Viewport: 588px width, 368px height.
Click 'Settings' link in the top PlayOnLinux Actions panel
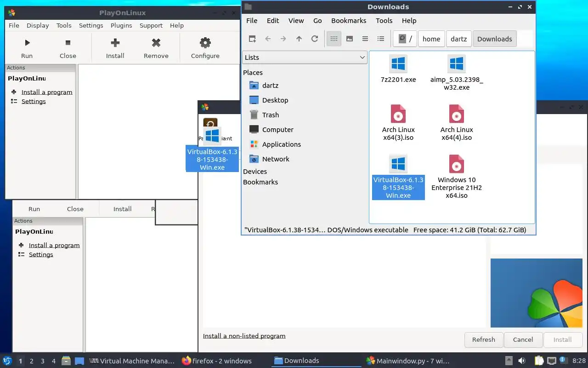tap(34, 101)
